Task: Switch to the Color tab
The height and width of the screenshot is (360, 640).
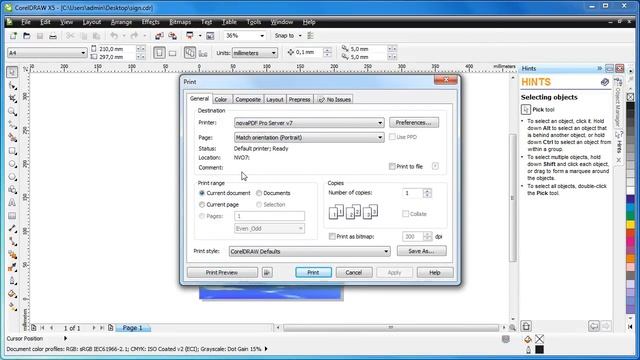Action: point(221,100)
